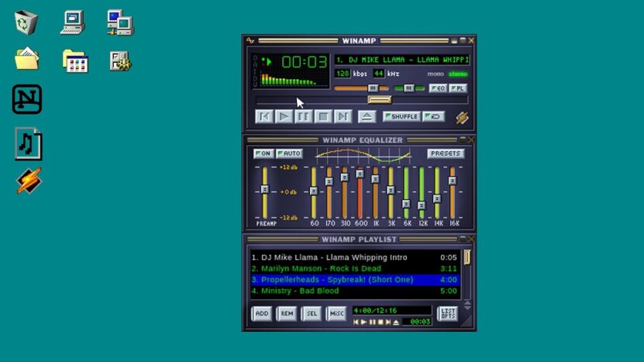
Task: Click the +0 db reset label
Action: [290, 192]
